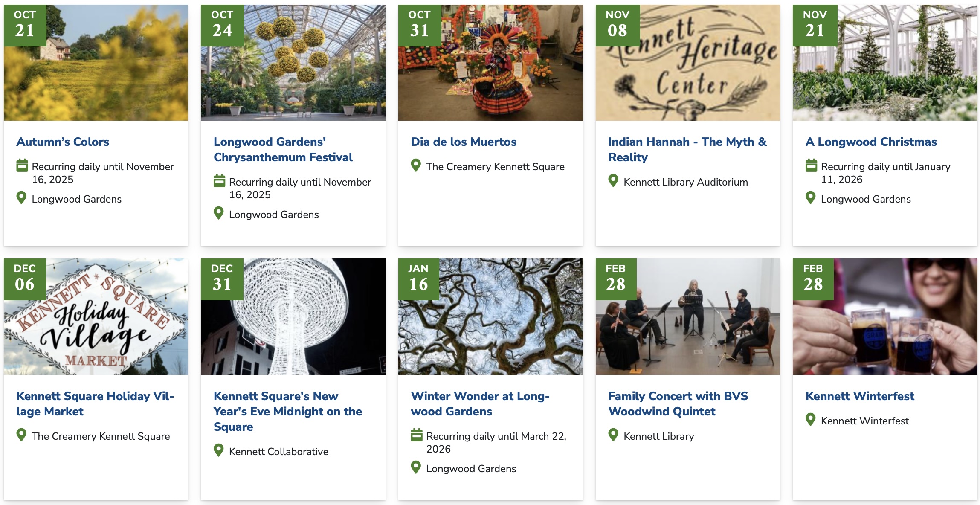Click the location pin beside Kennett Library Auditorium
Viewport: 980px width, 505px height.
coord(613,181)
